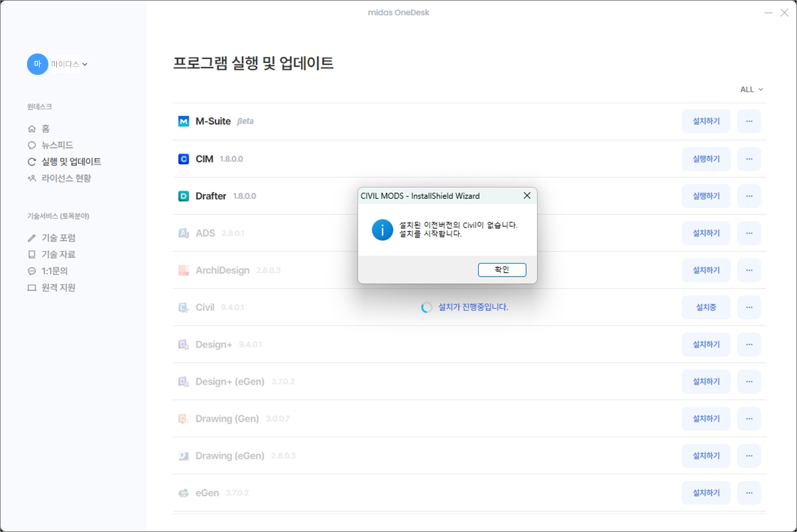This screenshot has width=797, height=532.
Task: Open more options for M-Suite
Action: point(749,122)
